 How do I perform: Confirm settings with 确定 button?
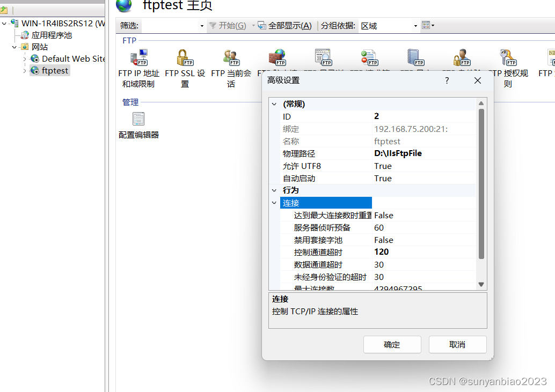(x=392, y=344)
